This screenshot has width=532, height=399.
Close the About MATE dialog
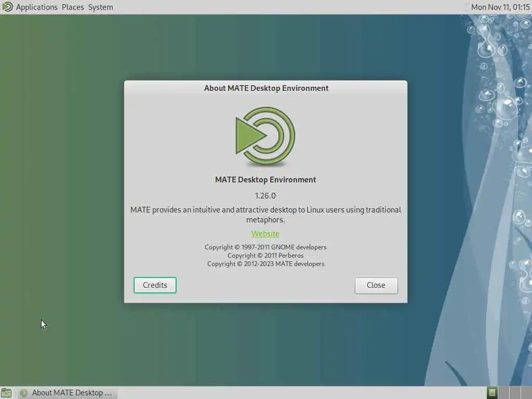pos(376,285)
